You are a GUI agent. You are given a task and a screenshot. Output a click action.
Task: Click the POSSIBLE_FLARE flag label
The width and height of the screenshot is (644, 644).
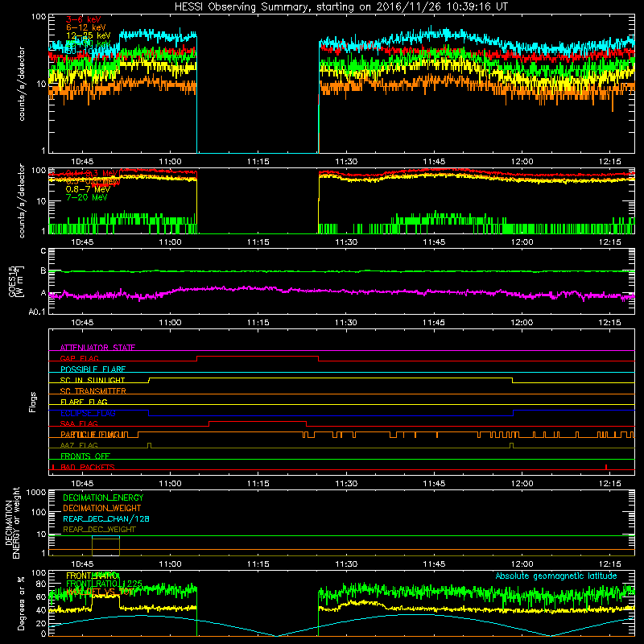point(93,369)
